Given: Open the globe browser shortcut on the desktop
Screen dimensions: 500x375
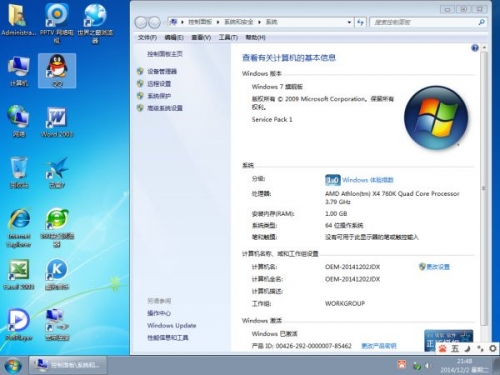Looking at the screenshot, I should [95, 23].
